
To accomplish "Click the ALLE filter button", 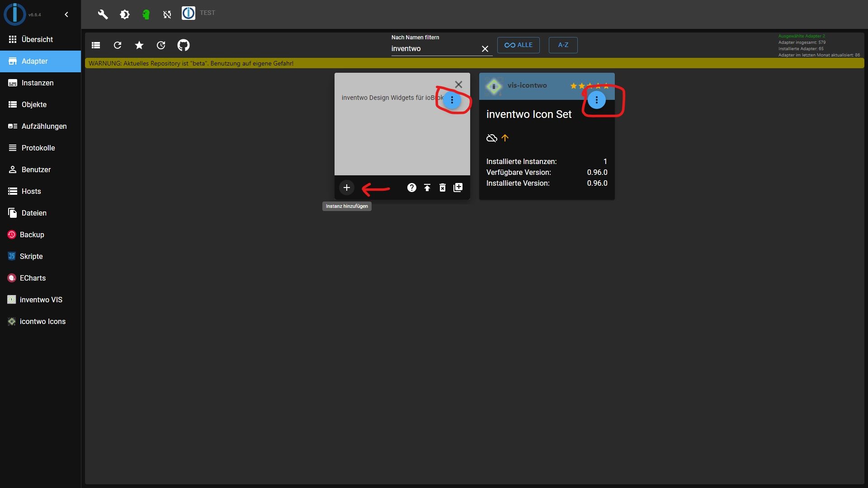I will [x=519, y=45].
